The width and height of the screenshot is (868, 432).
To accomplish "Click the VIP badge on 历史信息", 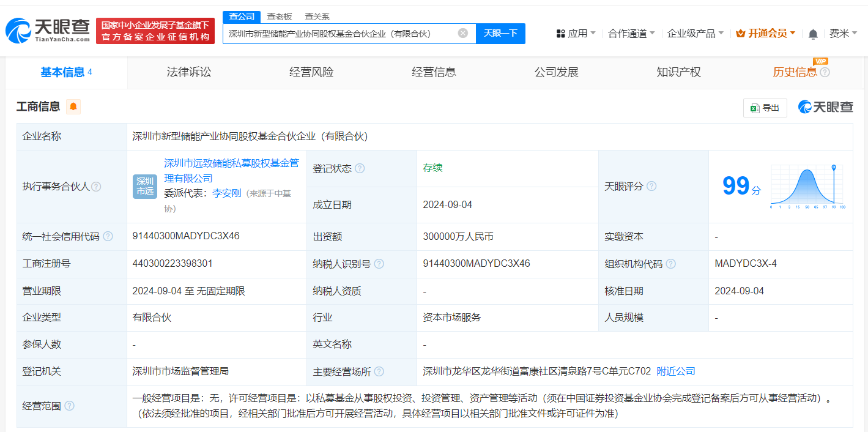I will tap(820, 61).
